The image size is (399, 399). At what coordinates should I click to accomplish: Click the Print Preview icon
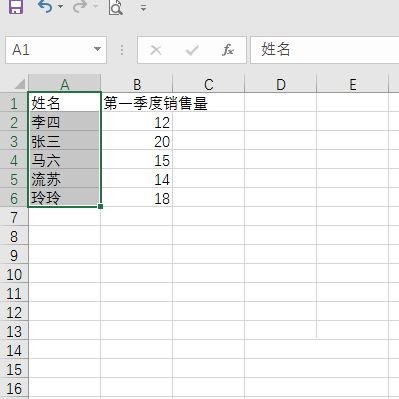tap(115, 7)
